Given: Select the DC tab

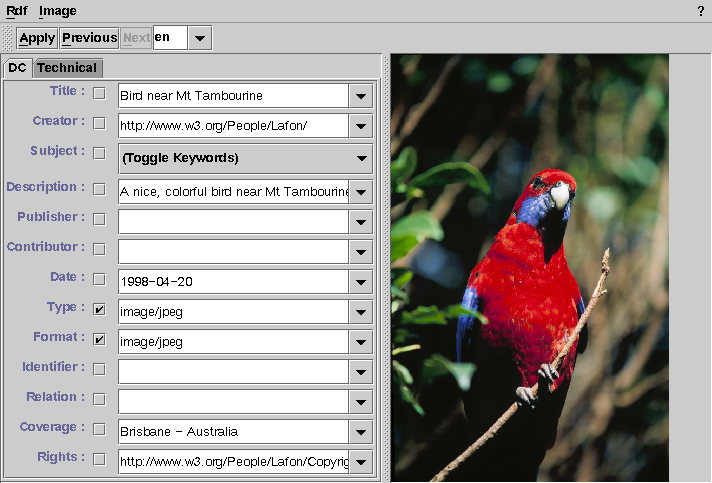Looking at the screenshot, I should (x=17, y=68).
